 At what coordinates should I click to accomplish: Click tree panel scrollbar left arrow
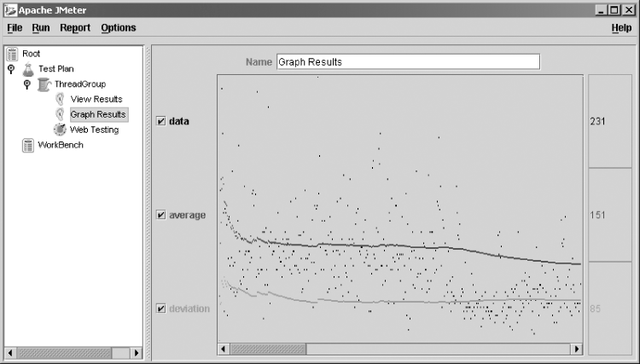click(10, 353)
